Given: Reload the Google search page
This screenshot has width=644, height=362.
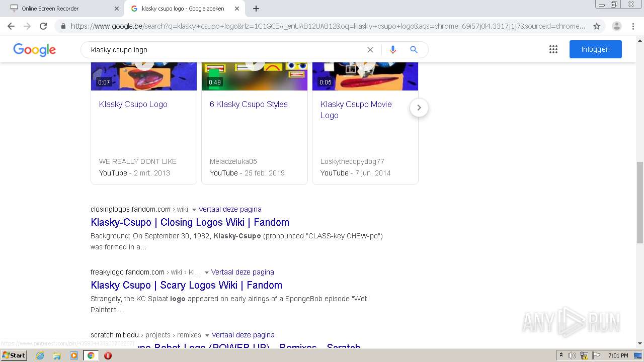Looking at the screenshot, I should pyautogui.click(x=43, y=26).
